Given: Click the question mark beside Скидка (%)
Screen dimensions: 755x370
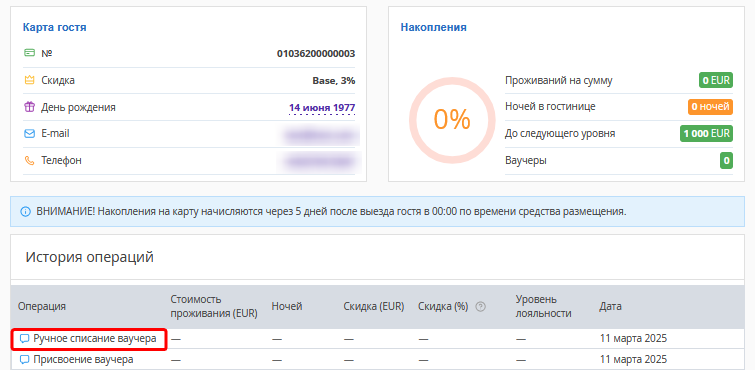Looking at the screenshot, I should pos(480,306).
